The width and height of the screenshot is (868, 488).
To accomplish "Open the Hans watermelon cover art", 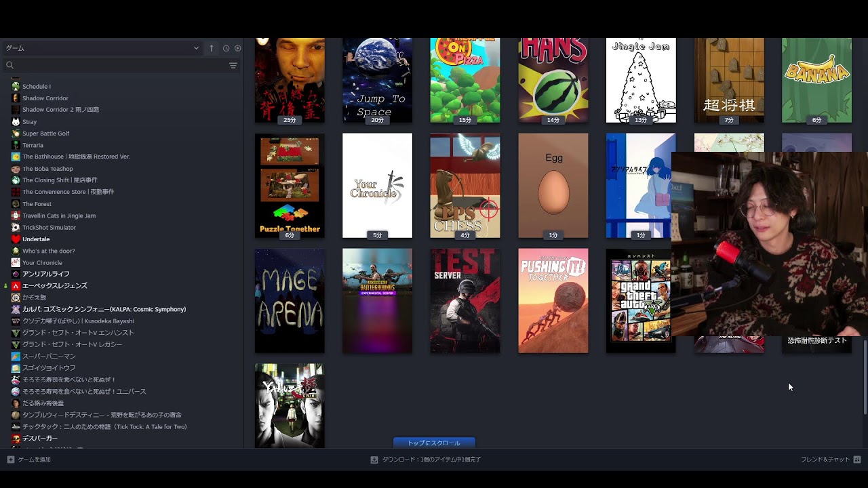I will (553, 81).
